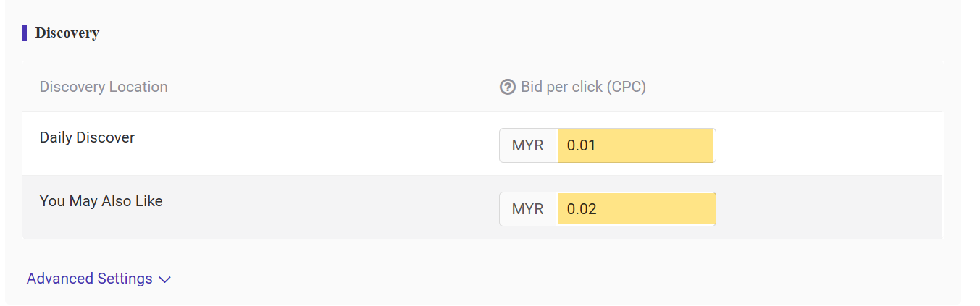This screenshot has height=306, width=980.
Task: Click the purple bar beside Discovery heading
Action: pyautogui.click(x=25, y=33)
